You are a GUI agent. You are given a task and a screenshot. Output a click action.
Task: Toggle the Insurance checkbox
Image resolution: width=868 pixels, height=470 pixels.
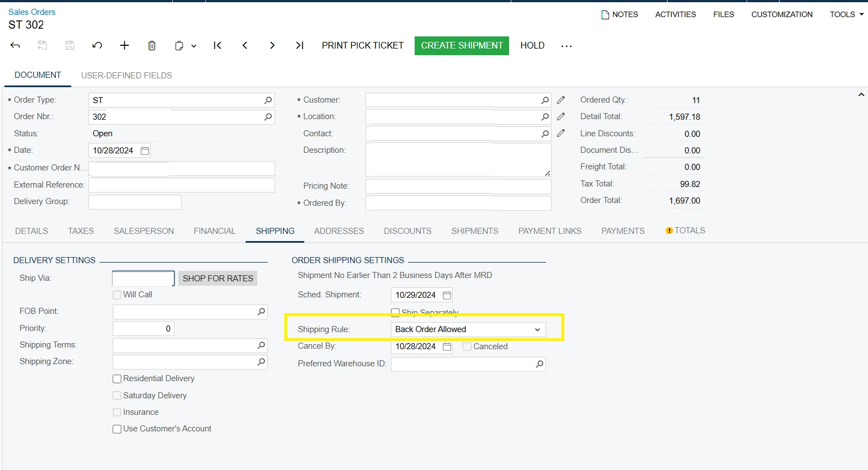[117, 412]
